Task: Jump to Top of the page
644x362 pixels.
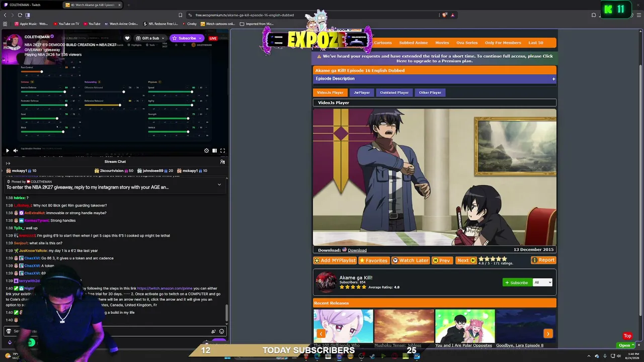Action: click(x=627, y=336)
